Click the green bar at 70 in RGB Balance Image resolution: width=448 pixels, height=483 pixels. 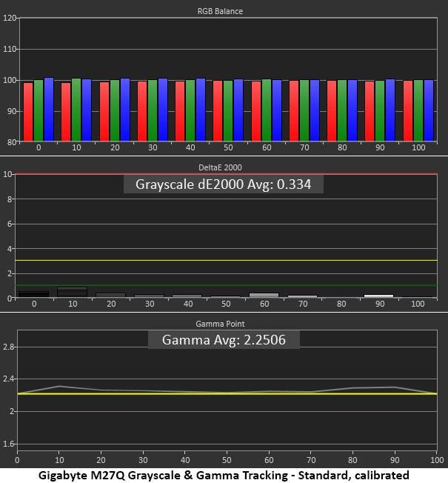(304, 110)
